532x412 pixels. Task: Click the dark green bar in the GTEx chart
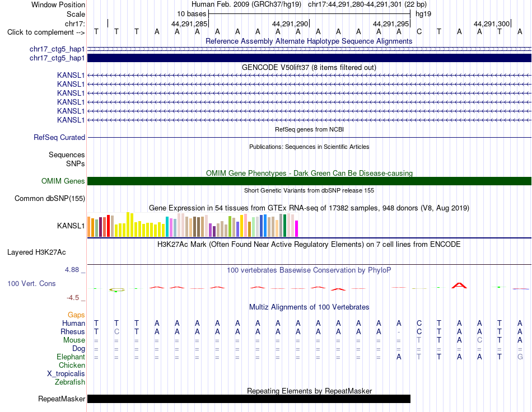(x=284, y=226)
